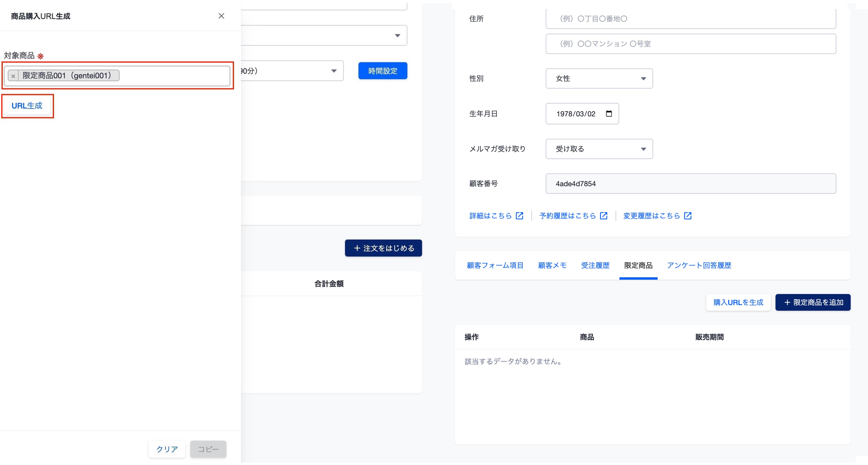Open external link icon beside 予約履歴はこちら
This screenshot has height=465, width=868.
(x=603, y=216)
